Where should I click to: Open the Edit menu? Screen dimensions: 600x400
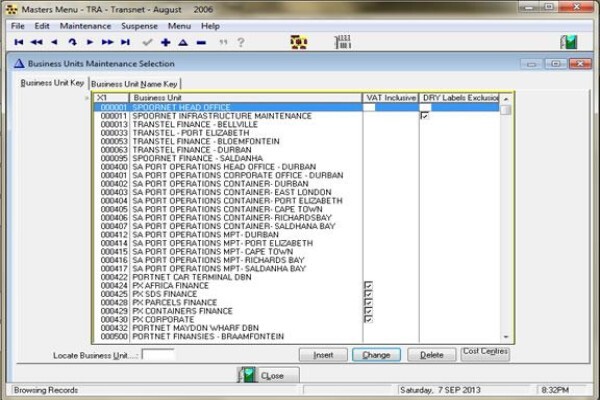(42, 26)
